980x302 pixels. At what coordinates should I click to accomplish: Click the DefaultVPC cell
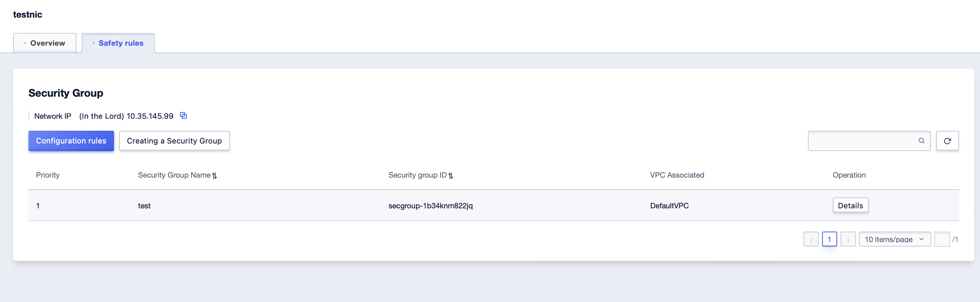point(669,206)
